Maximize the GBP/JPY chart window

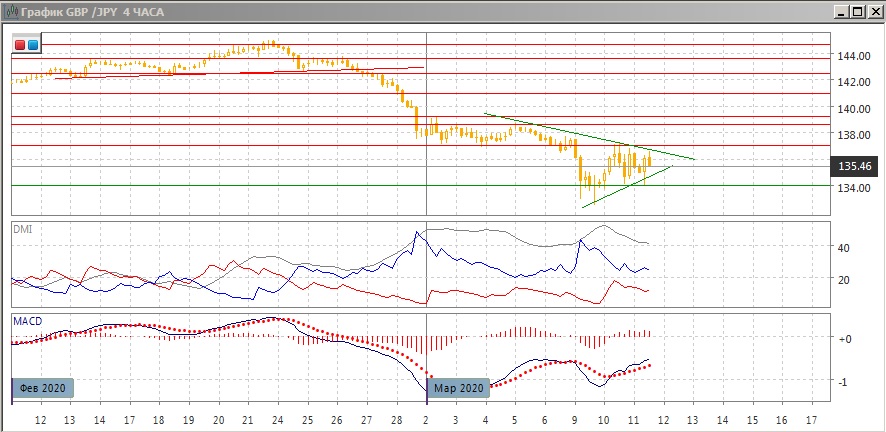point(857,12)
